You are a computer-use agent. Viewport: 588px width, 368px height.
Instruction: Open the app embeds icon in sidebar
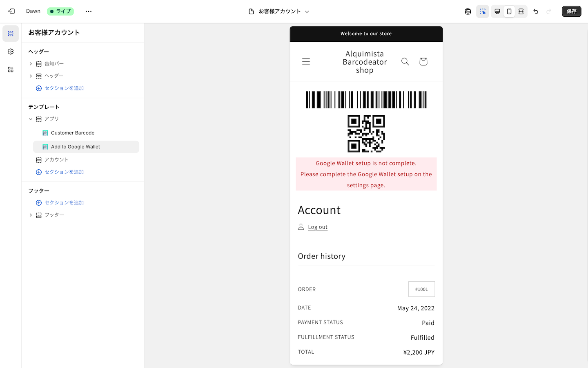coord(11,70)
